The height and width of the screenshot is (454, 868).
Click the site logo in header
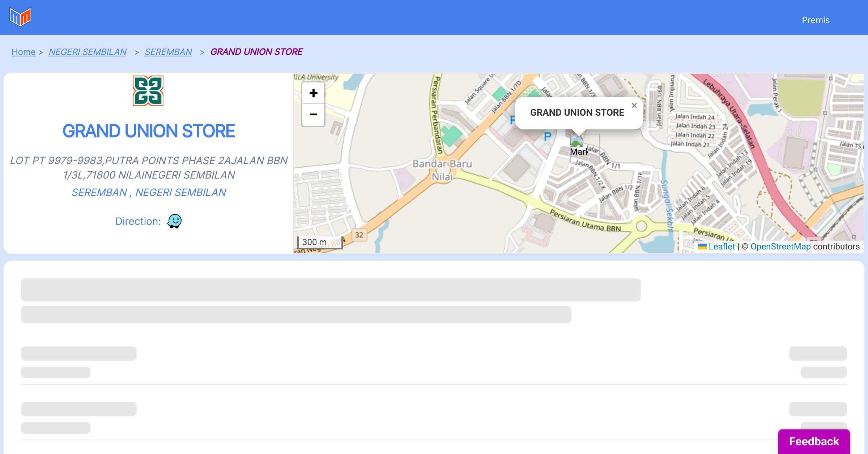(x=20, y=17)
